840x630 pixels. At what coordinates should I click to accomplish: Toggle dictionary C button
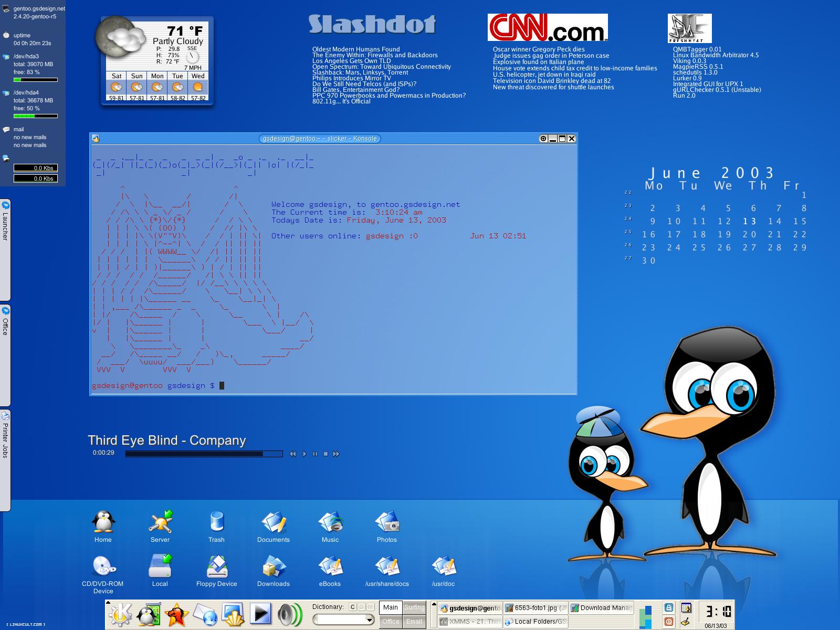pyautogui.click(x=353, y=607)
